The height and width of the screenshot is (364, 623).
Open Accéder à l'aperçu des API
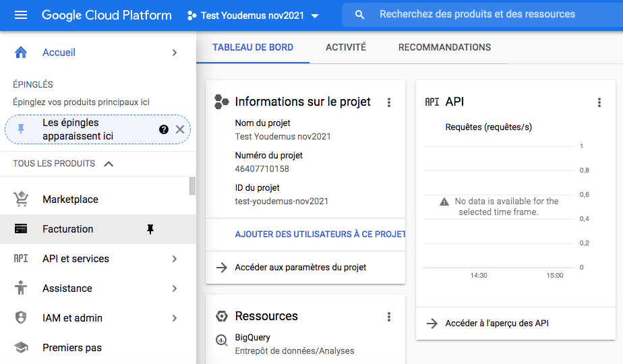coord(496,324)
